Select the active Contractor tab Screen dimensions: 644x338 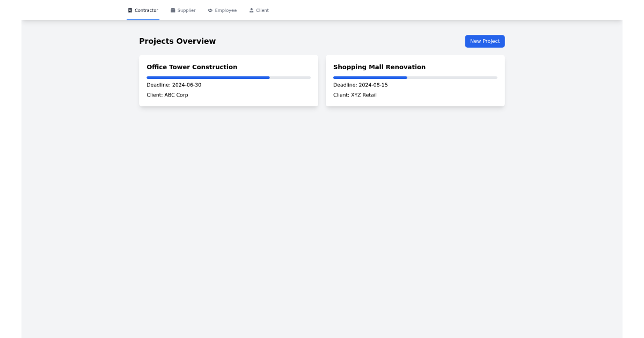click(x=143, y=10)
